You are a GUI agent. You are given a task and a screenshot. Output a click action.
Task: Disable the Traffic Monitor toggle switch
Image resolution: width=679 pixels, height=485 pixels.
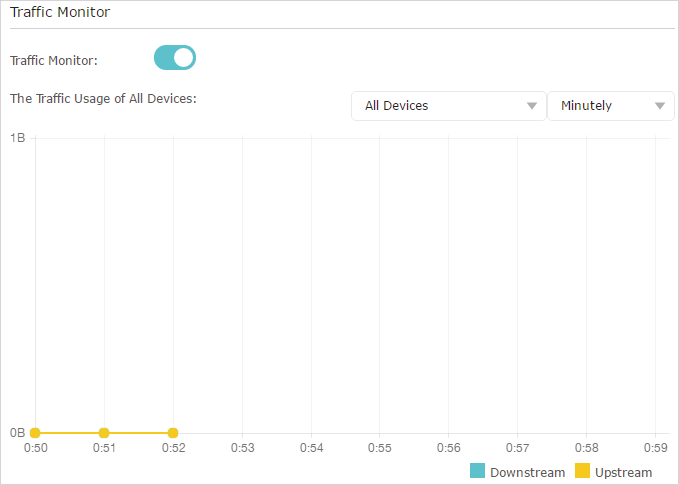(175, 58)
